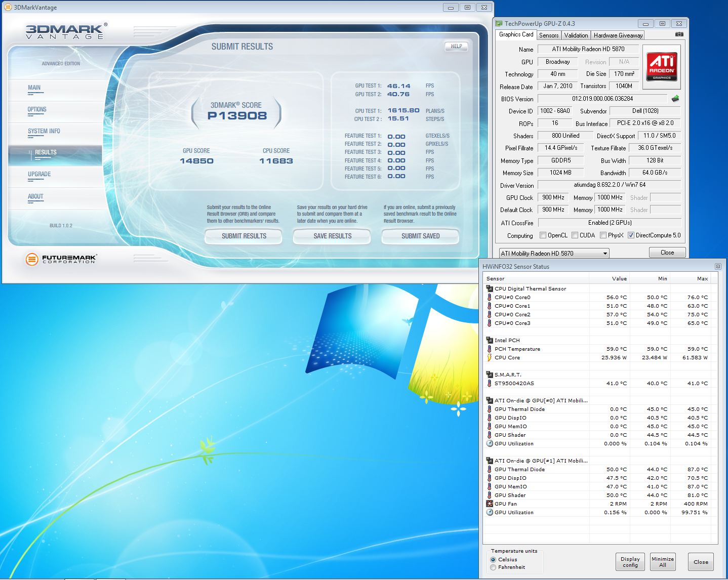This screenshot has height=580, width=728.
Task: Click the GPU-Z screenshot camera icon
Action: click(679, 34)
